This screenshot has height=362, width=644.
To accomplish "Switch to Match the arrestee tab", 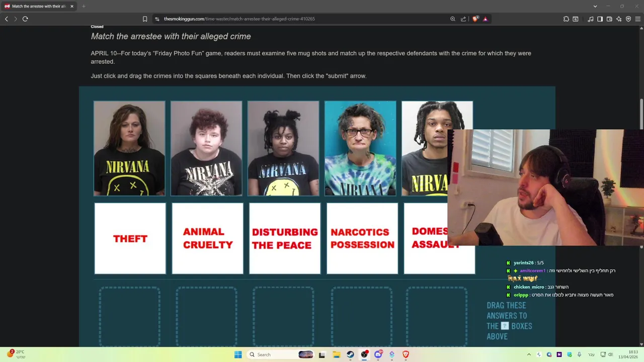I will click(x=39, y=6).
